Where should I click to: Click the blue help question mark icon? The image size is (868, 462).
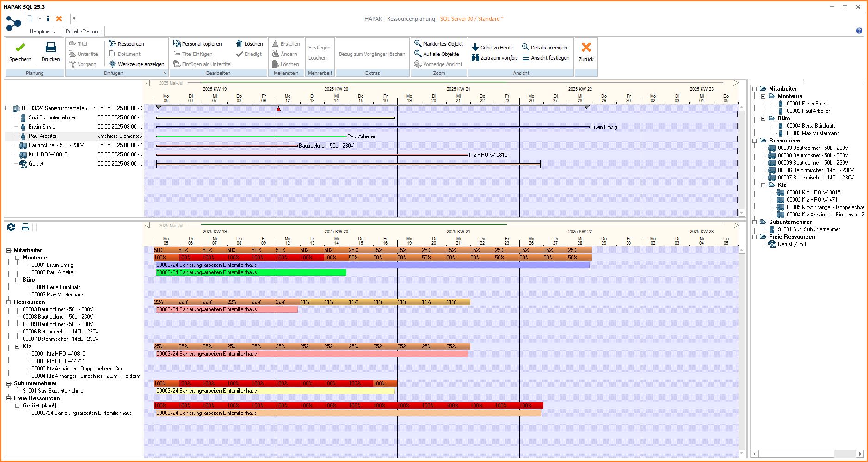(x=859, y=31)
